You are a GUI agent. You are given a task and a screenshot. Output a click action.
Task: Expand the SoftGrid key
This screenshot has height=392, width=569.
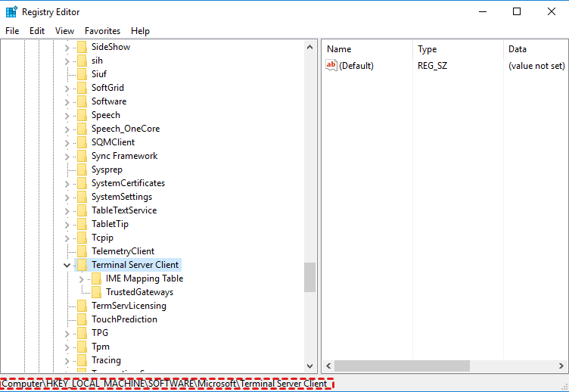(67, 89)
